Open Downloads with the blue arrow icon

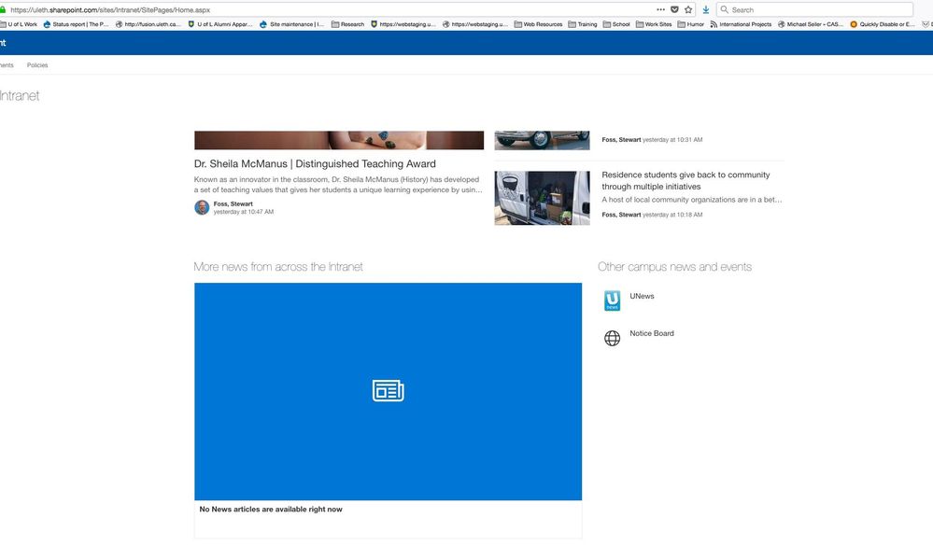tap(705, 9)
